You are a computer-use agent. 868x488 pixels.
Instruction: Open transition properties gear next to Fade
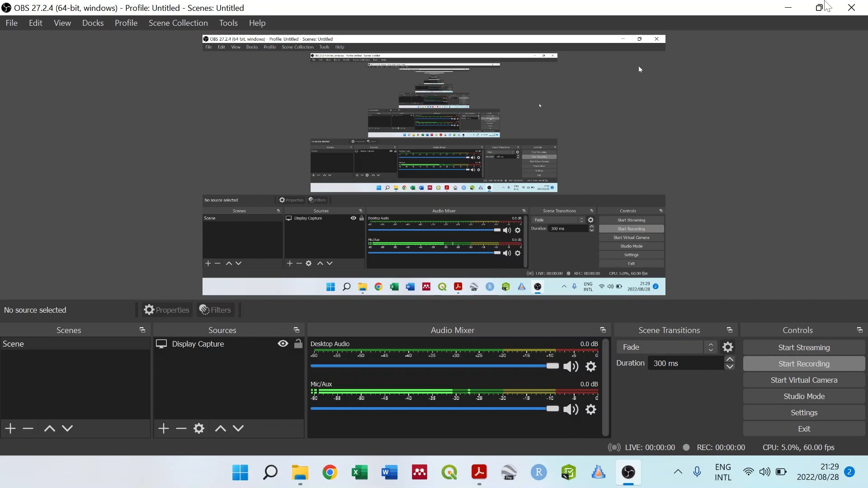(x=728, y=347)
